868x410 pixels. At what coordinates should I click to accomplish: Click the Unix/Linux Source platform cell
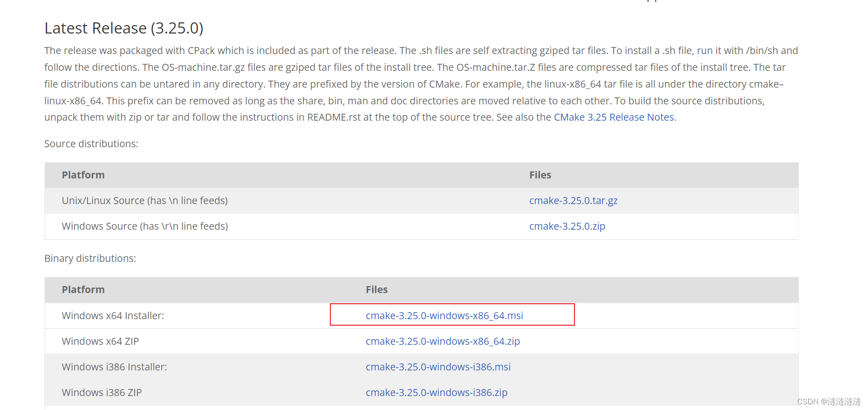(145, 201)
